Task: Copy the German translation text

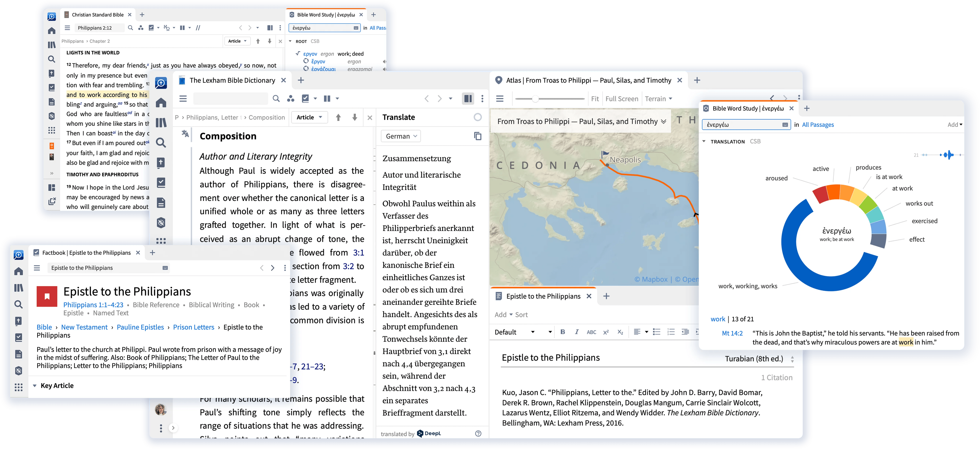Action: (x=478, y=136)
